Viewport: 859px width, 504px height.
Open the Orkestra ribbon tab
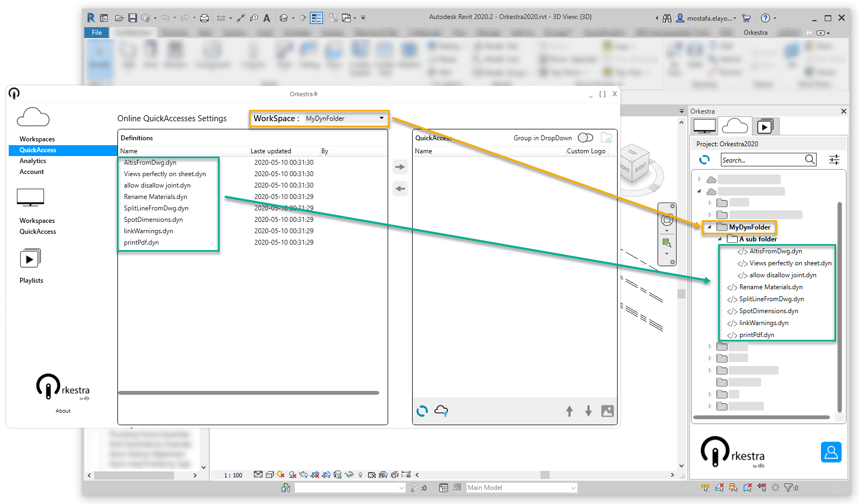point(756,33)
